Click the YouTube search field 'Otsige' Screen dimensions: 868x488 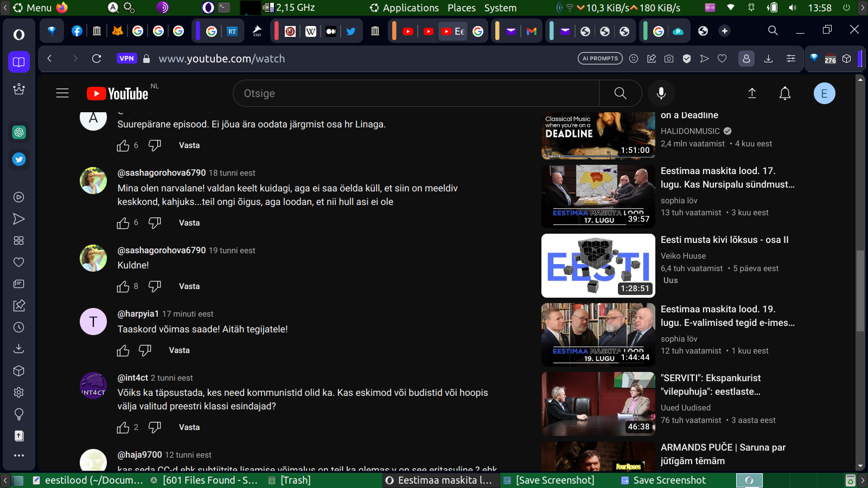click(x=416, y=93)
